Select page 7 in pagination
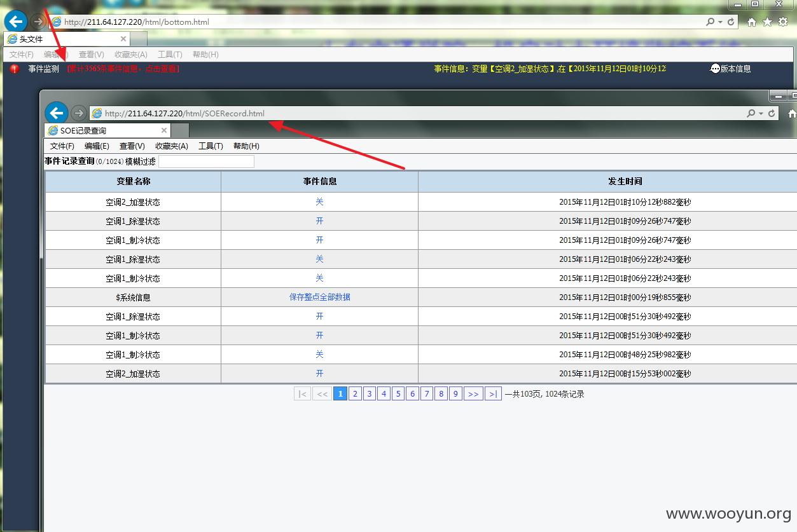The width and height of the screenshot is (797, 532). point(427,394)
